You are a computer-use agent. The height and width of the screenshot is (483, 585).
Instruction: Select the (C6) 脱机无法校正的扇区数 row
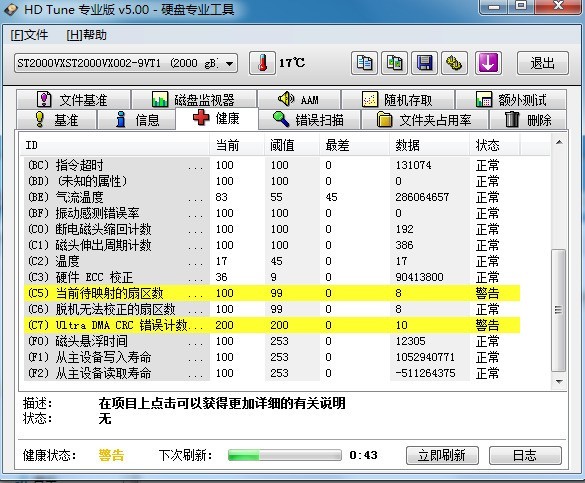coord(272,309)
